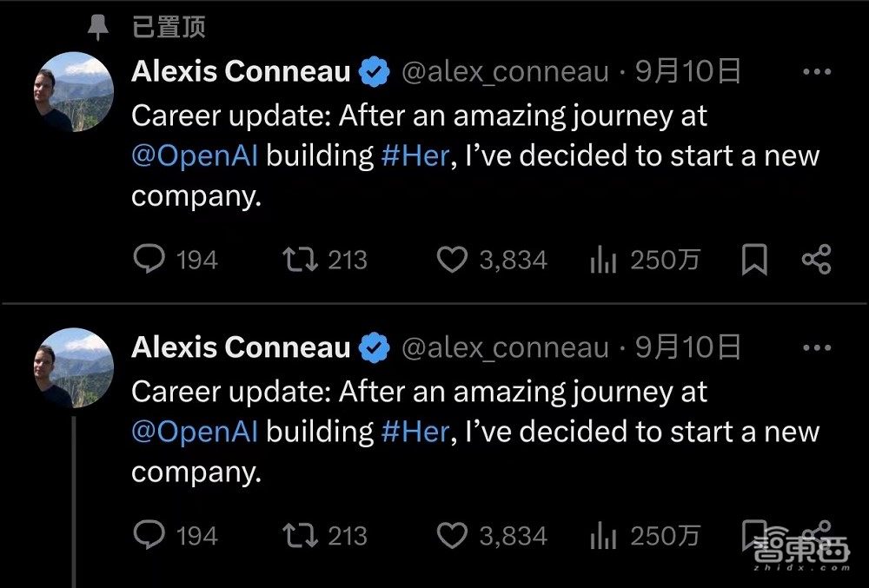
Task: Retweet the first Career update tweet
Action: tap(301, 260)
